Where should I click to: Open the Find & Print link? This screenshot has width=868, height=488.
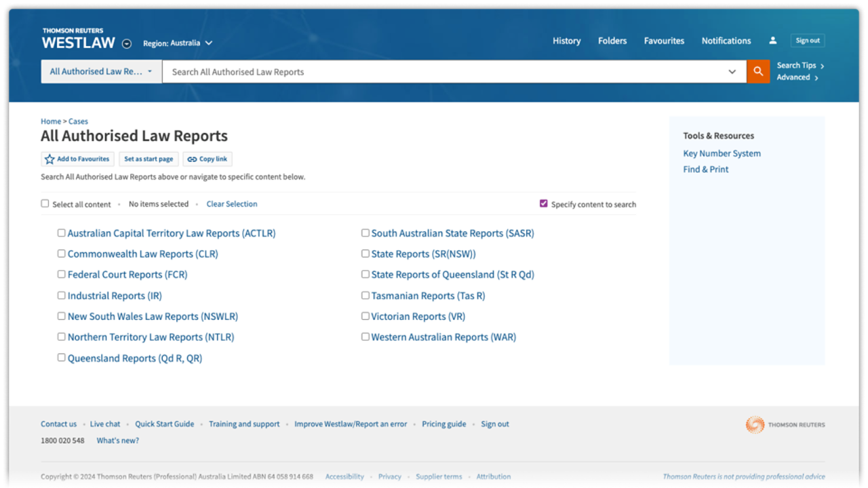[x=706, y=169]
